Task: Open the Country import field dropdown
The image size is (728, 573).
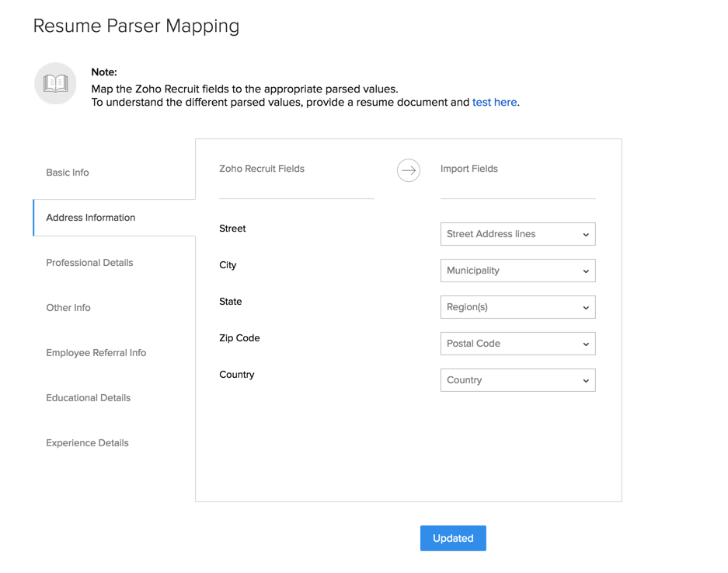Action: point(517,380)
